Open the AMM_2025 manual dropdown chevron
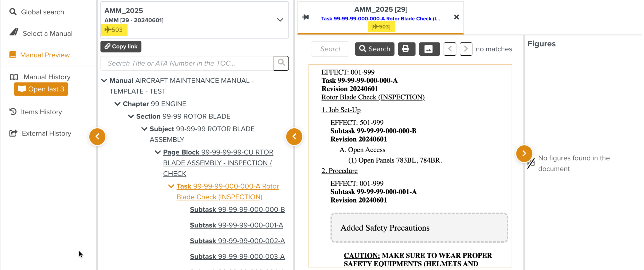644x270 pixels. point(280,20)
